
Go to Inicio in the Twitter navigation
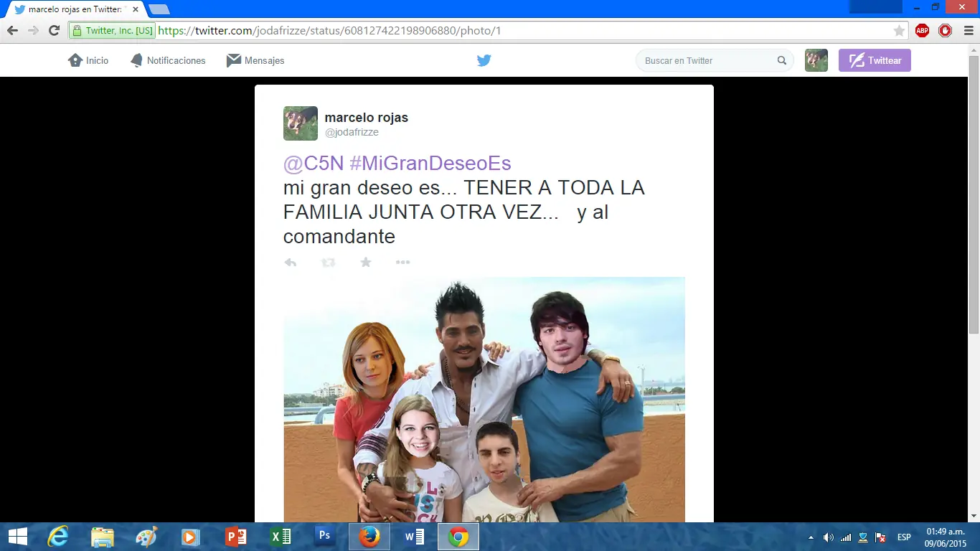tap(88, 60)
